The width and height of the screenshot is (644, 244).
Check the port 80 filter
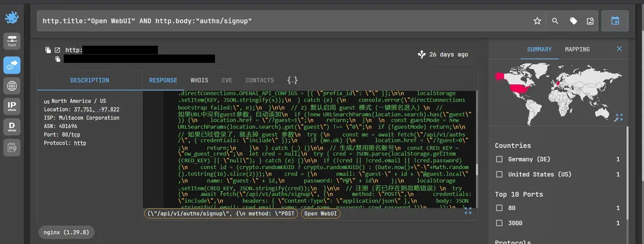[499, 208]
